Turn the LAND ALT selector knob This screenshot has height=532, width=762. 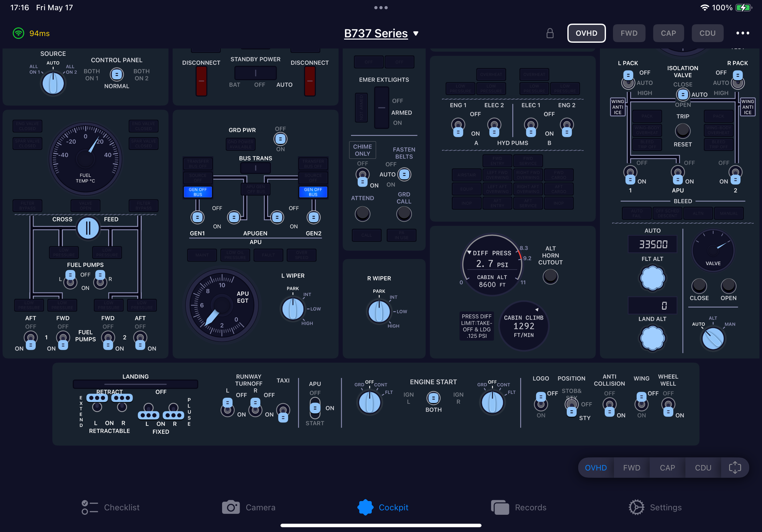[653, 338]
